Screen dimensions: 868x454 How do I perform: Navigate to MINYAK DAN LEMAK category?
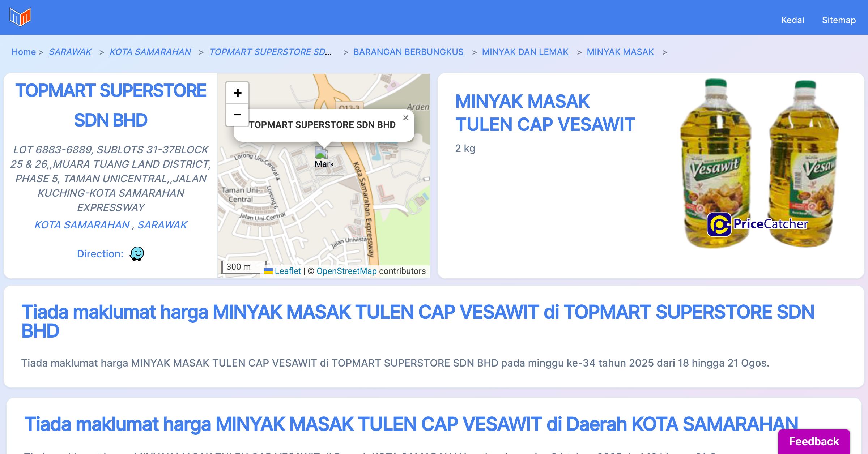[x=525, y=52]
